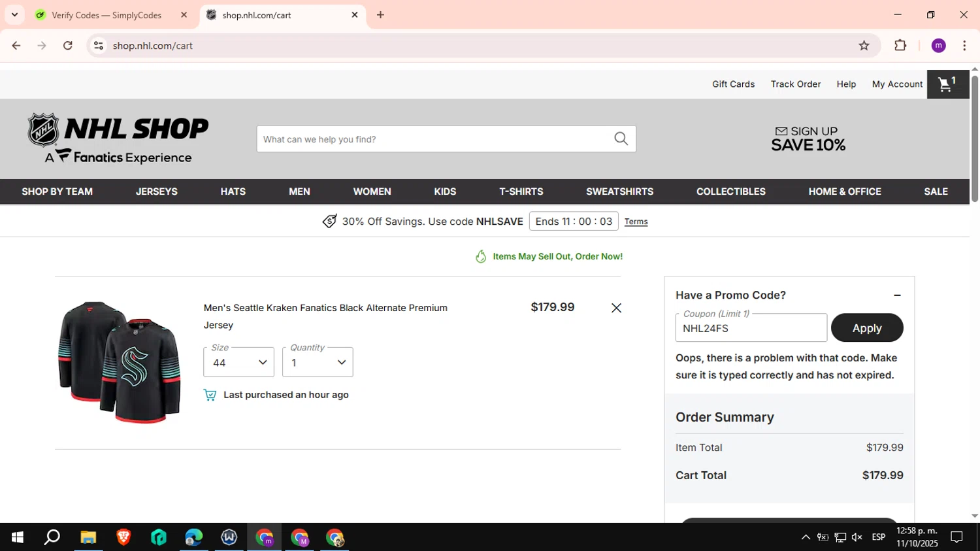Open the shopping cart icon
This screenshot has width=980, height=551.
click(947, 84)
